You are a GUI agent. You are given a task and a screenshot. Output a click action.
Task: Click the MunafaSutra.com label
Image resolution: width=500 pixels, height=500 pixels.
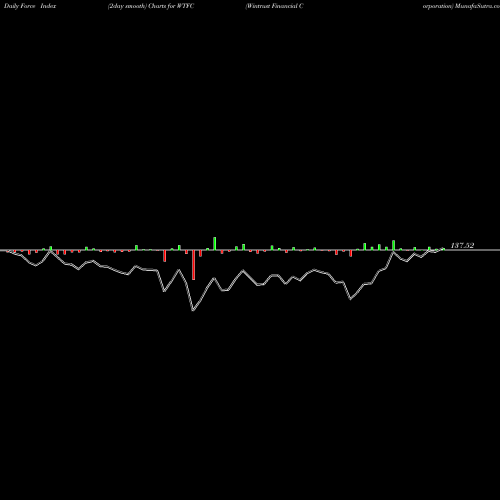[x=478, y=6]
